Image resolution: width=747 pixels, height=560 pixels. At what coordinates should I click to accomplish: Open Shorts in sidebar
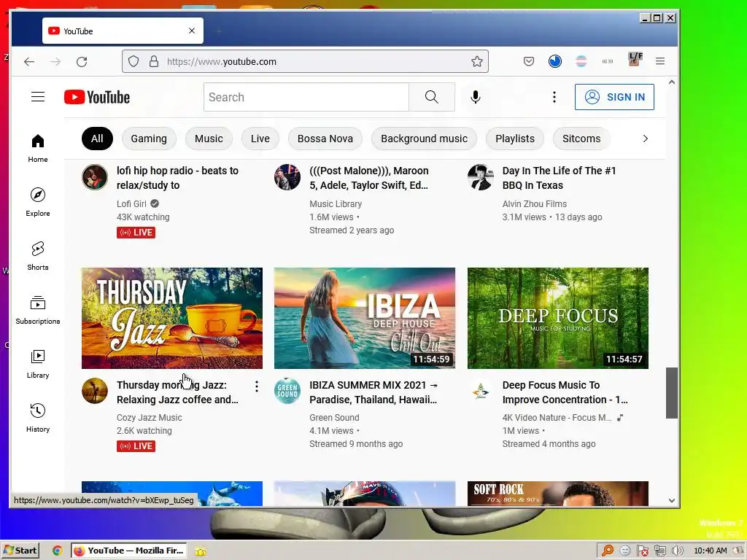38,256
